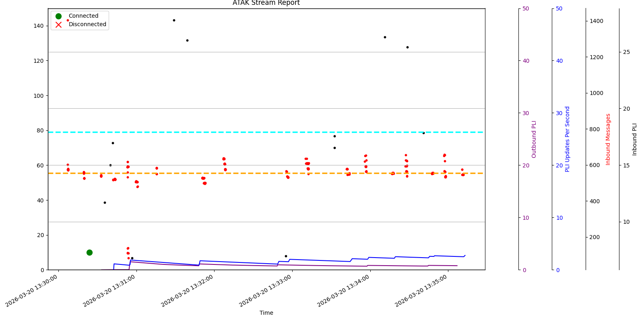Click the red dot inside the legend box
This screenshot has width=644, height=322.
point(68,20)
